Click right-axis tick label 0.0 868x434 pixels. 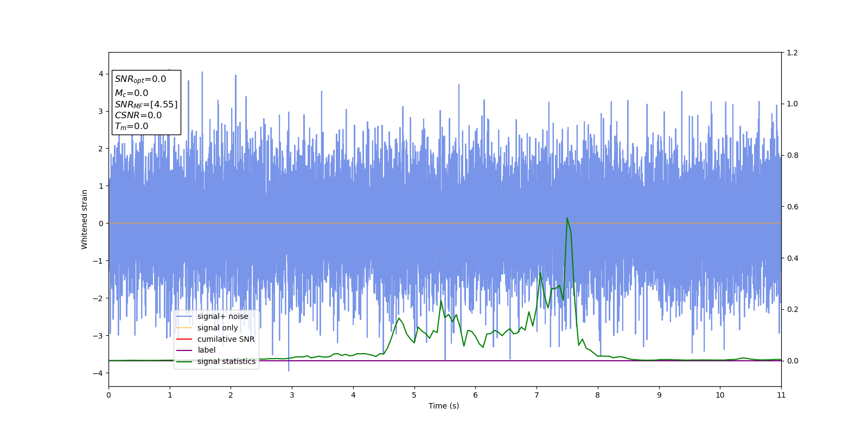coord(793,361)
